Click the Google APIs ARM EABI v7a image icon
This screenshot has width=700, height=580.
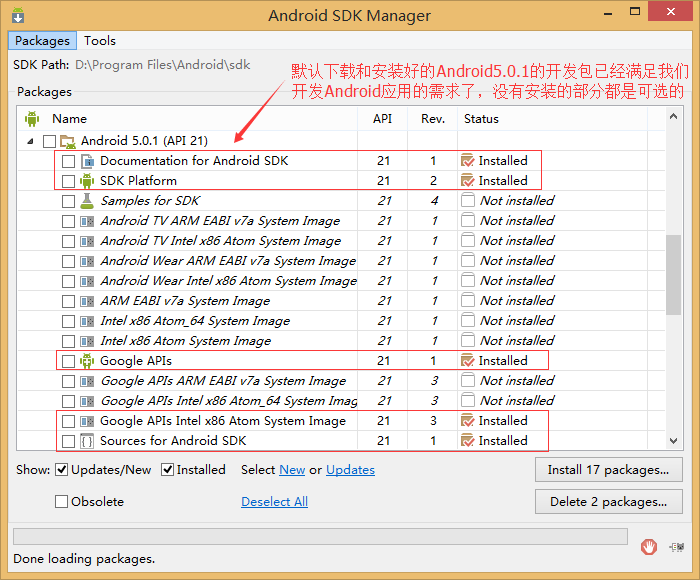[87, 381]
